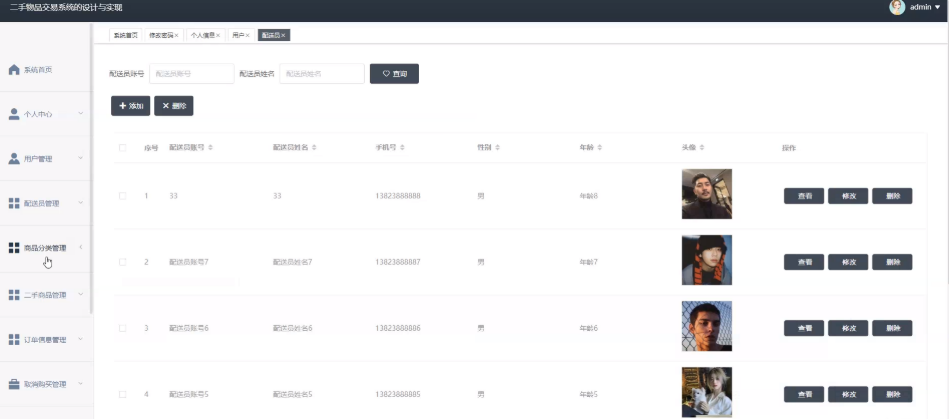The height and width of the screenshot is (419, 949).
Task: Open the 系统首页 home icon in sidebar
Action: 14,70
